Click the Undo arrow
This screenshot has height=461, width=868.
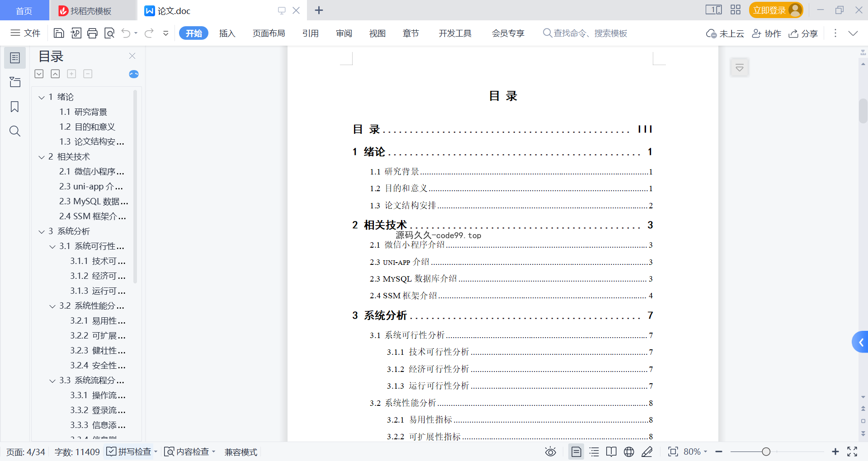click(126, 33)
